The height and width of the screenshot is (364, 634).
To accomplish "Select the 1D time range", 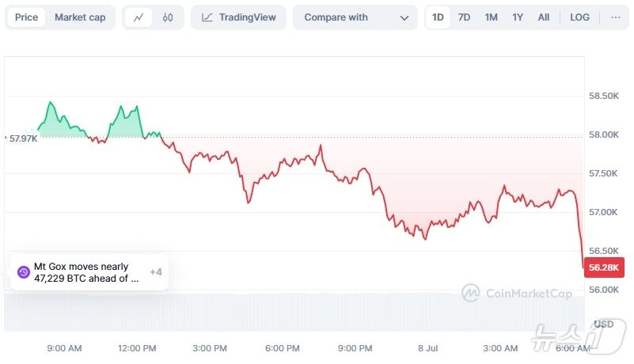I will pos(438,17).
